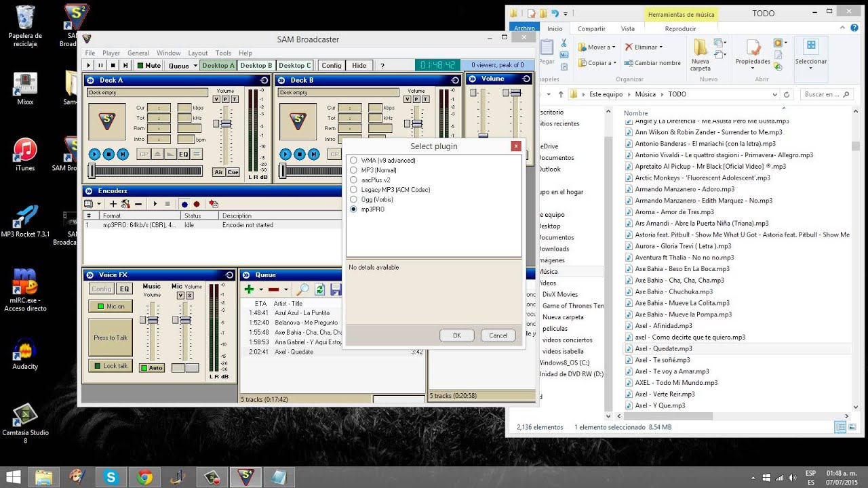Viewport: 868px width, 488px height.
Task: Skip track on Deck A
Action: click(x=123, y=154)
